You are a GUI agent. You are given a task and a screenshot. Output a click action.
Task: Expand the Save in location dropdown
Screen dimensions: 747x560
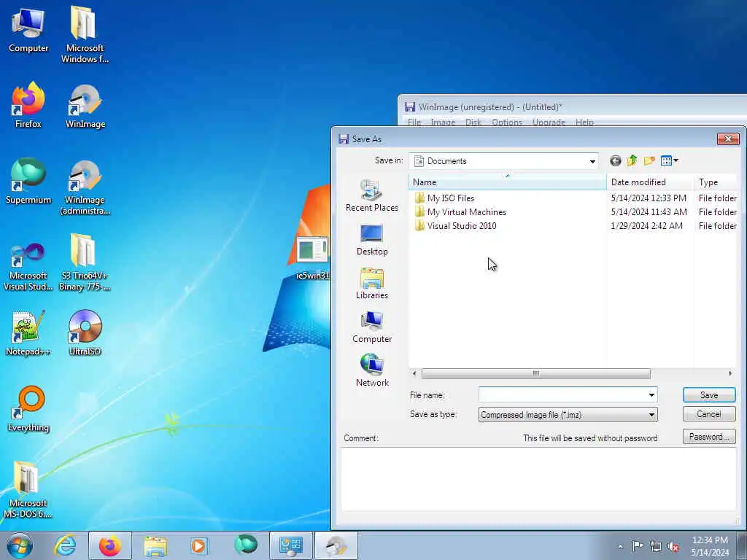[592, 161]
